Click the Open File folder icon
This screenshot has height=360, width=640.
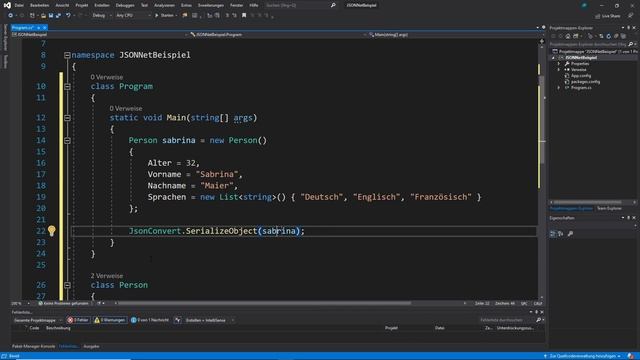pyautogui.click(x=43, y=16)
